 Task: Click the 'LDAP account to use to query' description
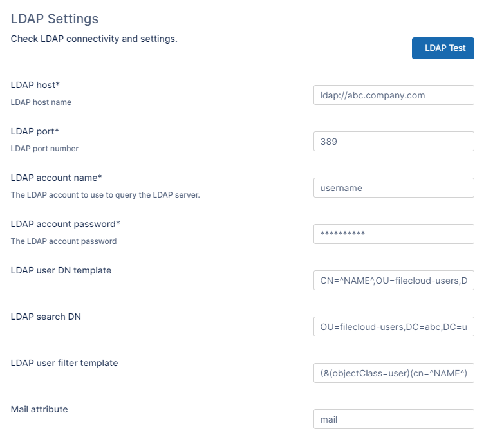tap(105, 195)
